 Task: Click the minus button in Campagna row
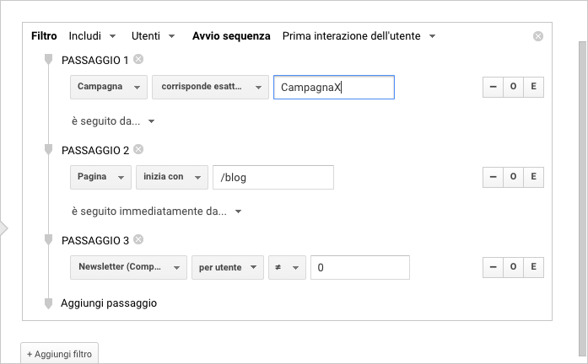click(492, 88)
